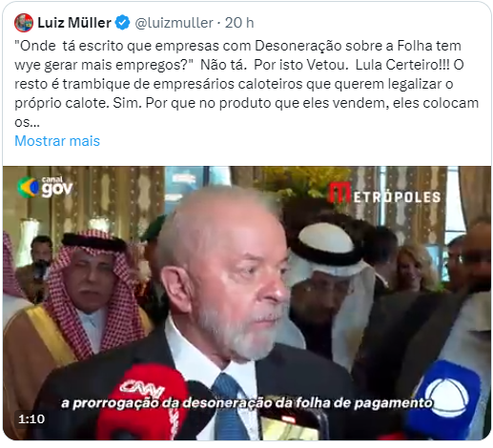Click the blue verified badge
493x448 pixels.
[122, 23]
